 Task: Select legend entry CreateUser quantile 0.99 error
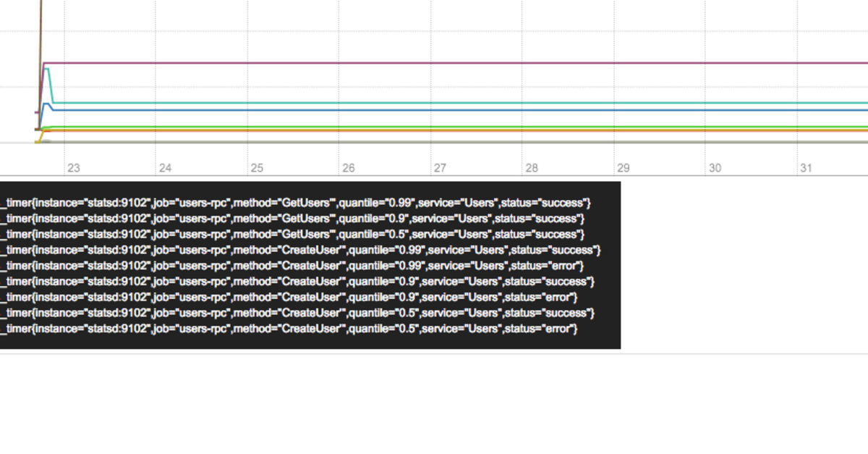[293, 266]
